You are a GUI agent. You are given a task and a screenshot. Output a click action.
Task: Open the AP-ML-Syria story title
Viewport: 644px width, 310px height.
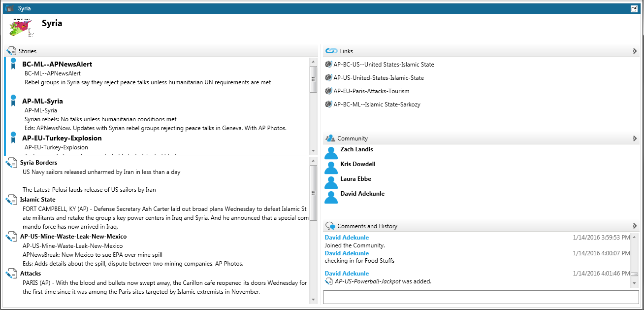(42, 101)
